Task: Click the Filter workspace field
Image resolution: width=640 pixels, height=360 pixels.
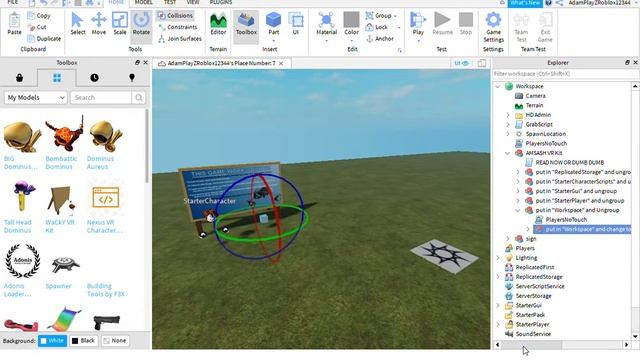Action: tap(565, 74)
